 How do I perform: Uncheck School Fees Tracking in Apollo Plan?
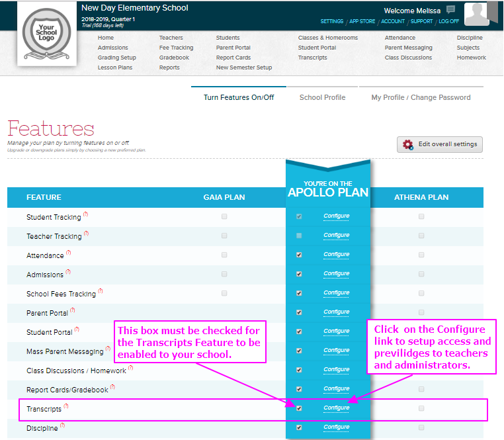(x=299, y=293)
